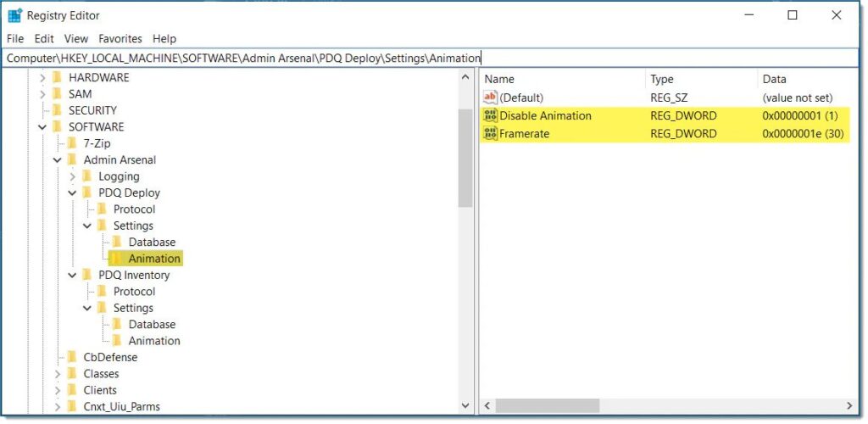Expand the Logging key
Viewport: 868px width, 424px height.
pyautogui.click(x=73, y=177)
